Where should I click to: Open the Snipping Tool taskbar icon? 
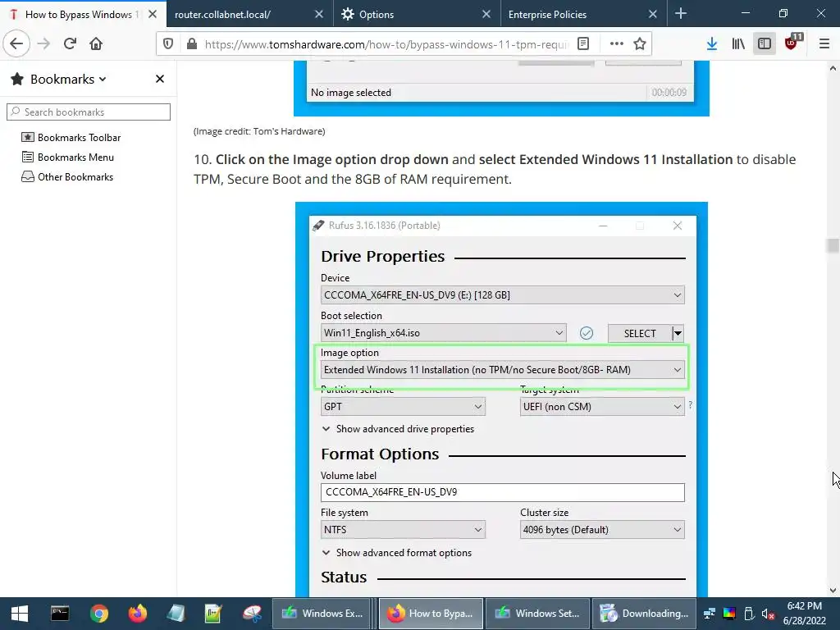point(252,614)
